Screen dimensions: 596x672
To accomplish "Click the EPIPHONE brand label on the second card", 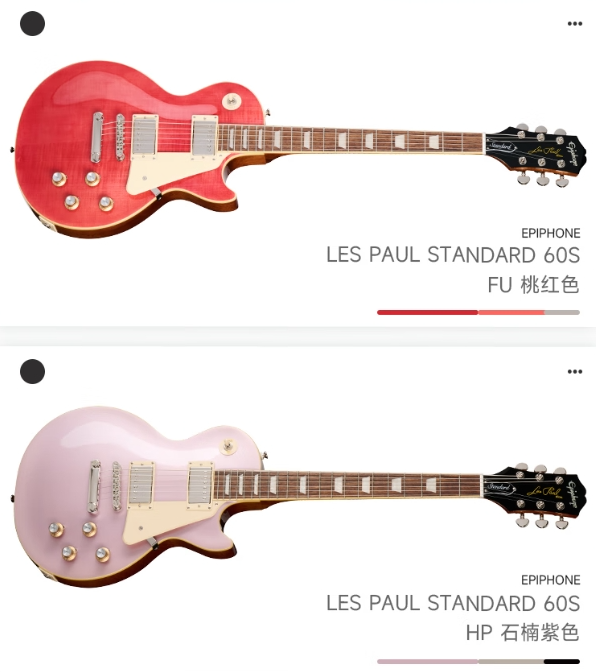I will (551, 580).
